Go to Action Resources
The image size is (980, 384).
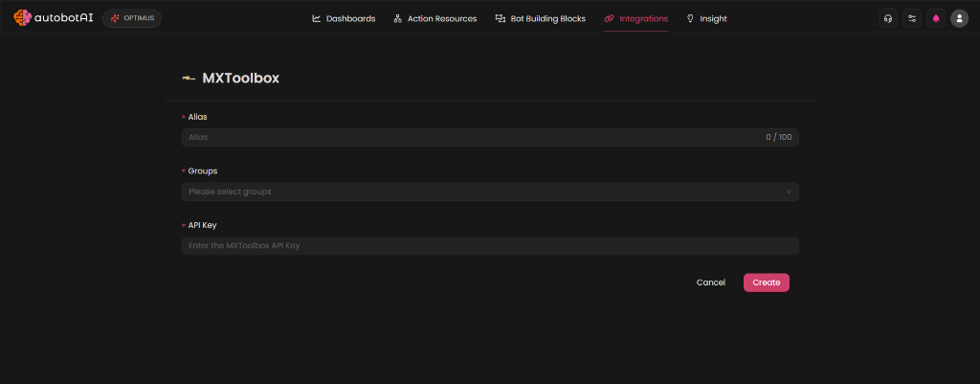tap(435, 19)
